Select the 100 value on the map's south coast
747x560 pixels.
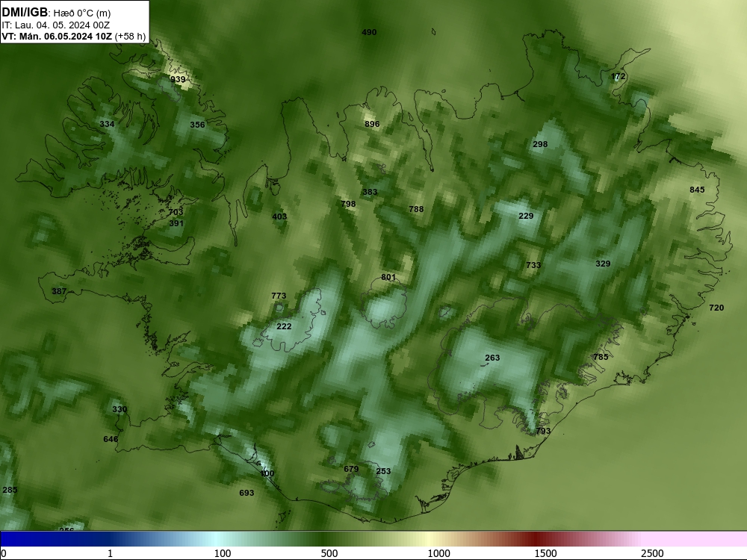[267, 473]
